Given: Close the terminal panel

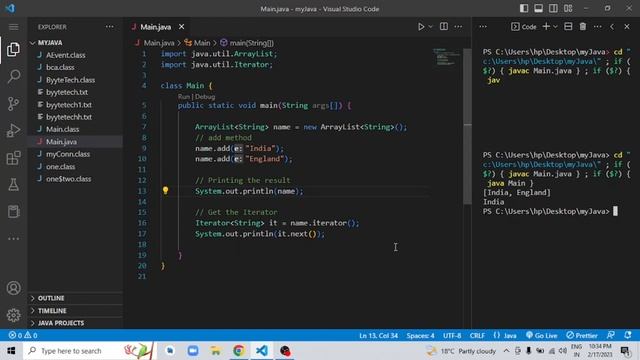Looking at the screenshot, I should point(627,27).
